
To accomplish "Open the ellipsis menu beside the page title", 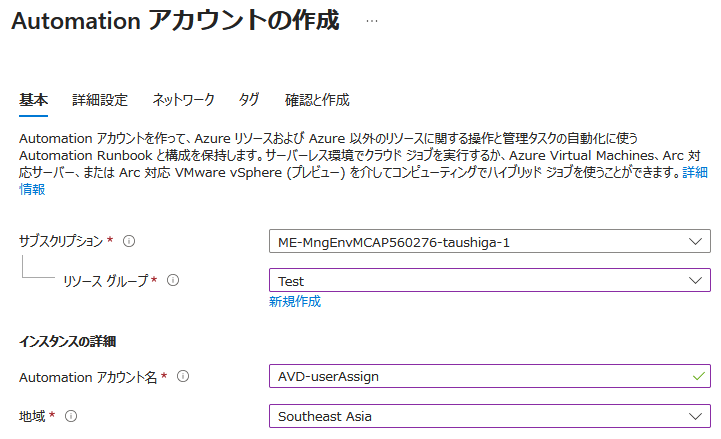I will click(372, 21).
